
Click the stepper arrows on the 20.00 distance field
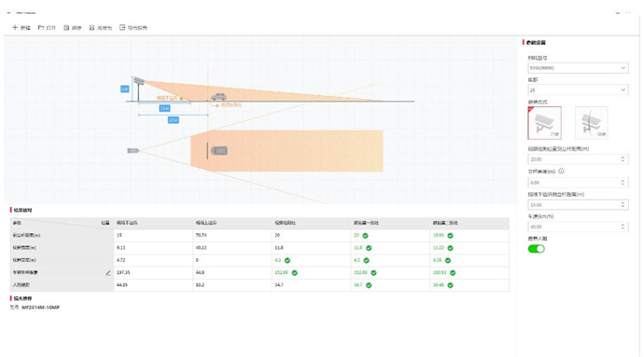(623, 158)
